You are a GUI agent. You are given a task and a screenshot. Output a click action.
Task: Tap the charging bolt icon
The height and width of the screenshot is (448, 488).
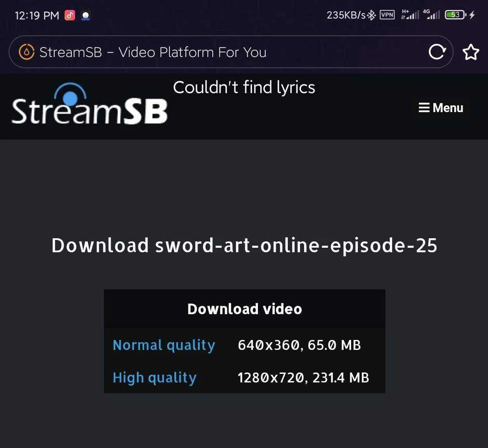[x=472, y=14]
